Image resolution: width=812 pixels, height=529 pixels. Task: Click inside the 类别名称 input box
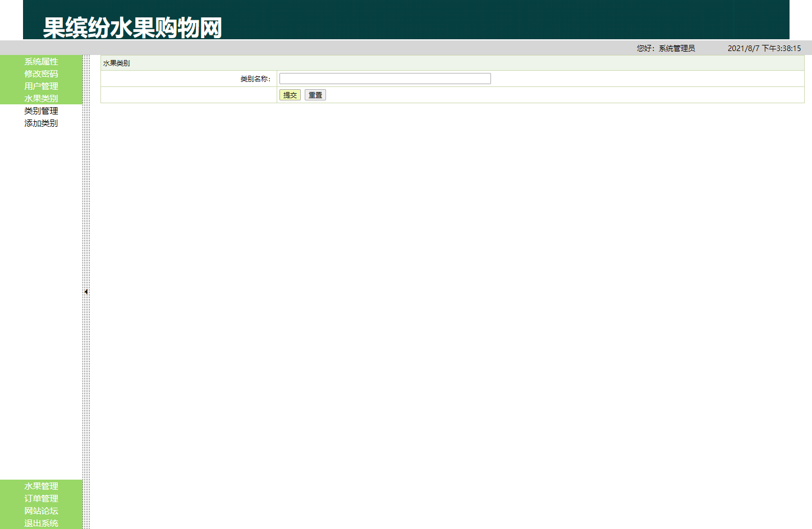pos(385,78)
